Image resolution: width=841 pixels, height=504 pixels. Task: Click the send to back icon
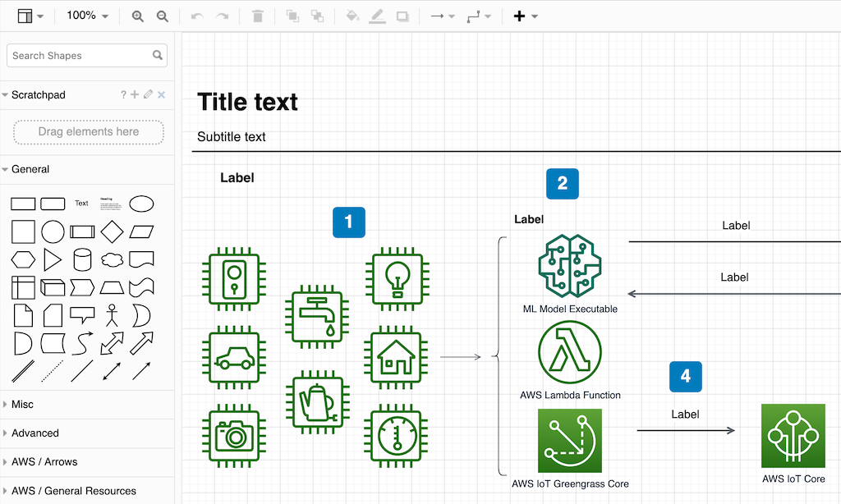pyautogui.click(x=318, y=16)
